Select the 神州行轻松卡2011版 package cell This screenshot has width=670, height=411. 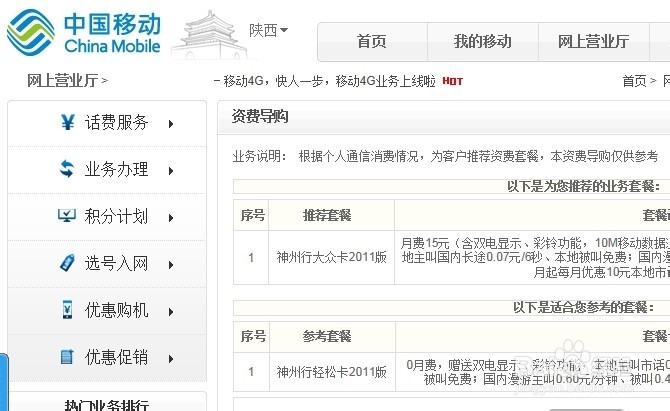click(332, 372)
